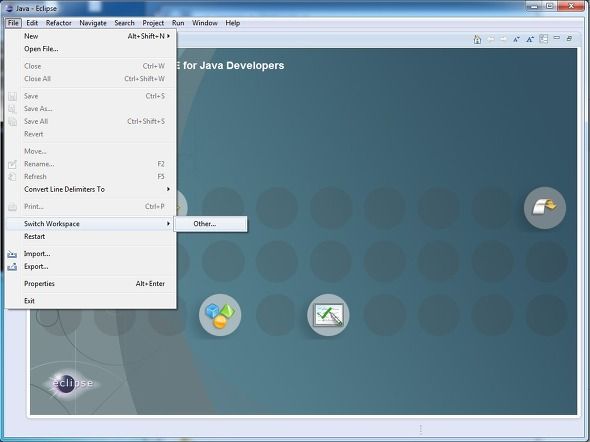Image resolution: width=590 pixels, height=442 pixels.
Task: Select Switch Workspace menu entry
Action: 91,224
